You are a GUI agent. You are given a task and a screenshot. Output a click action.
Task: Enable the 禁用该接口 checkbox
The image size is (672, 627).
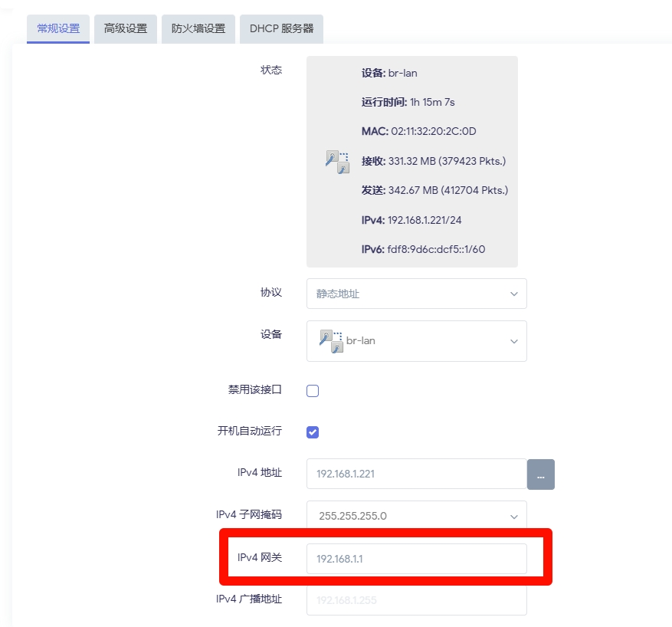coord(313,391)
